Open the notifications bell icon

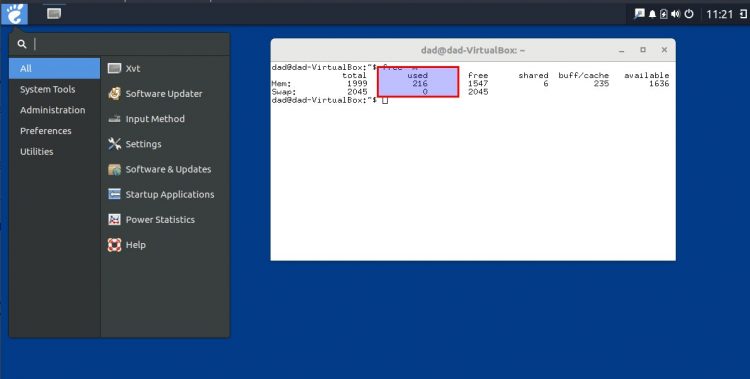coord(652,14)
